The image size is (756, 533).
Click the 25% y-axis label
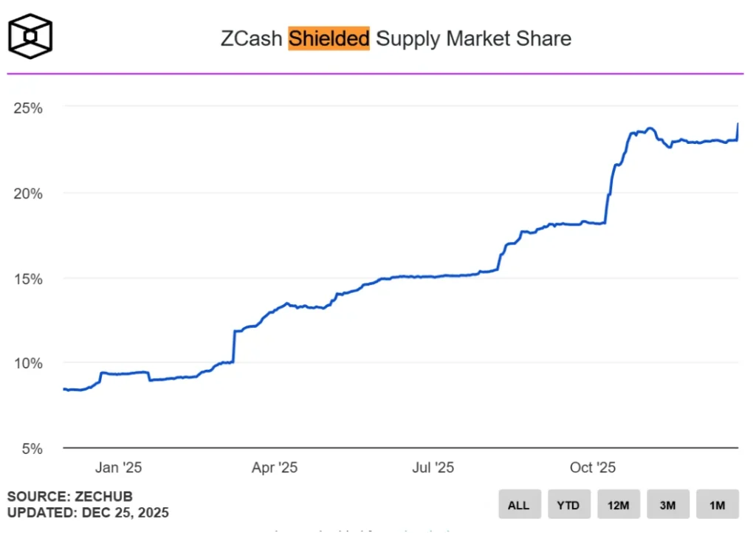[x=27, y=108]
